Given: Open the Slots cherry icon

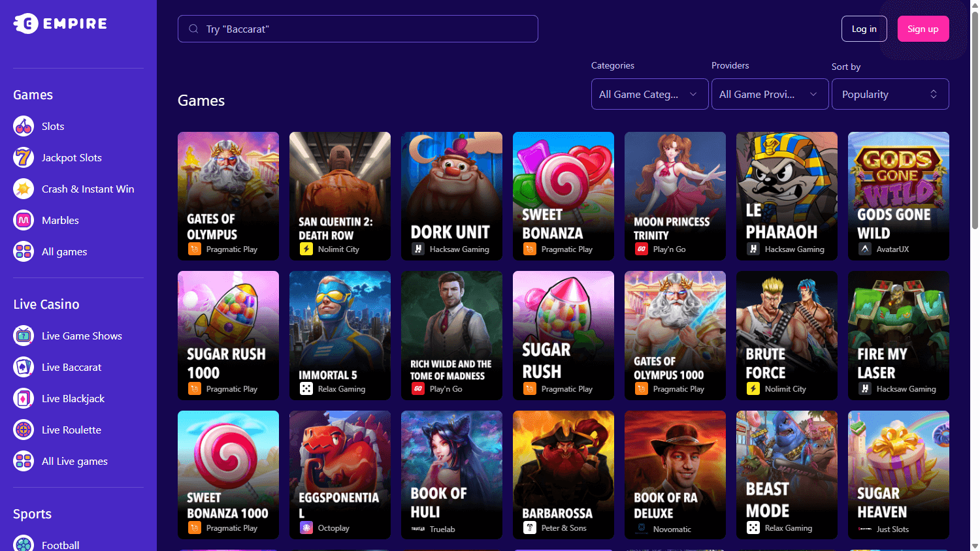Looking at the screenshot, I should coord(24,126).
